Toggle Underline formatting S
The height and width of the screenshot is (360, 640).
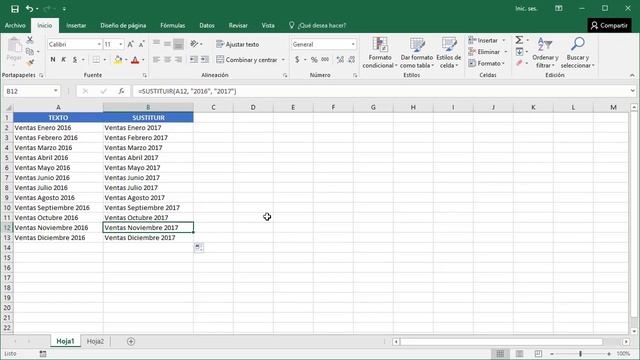coord(75,60)
